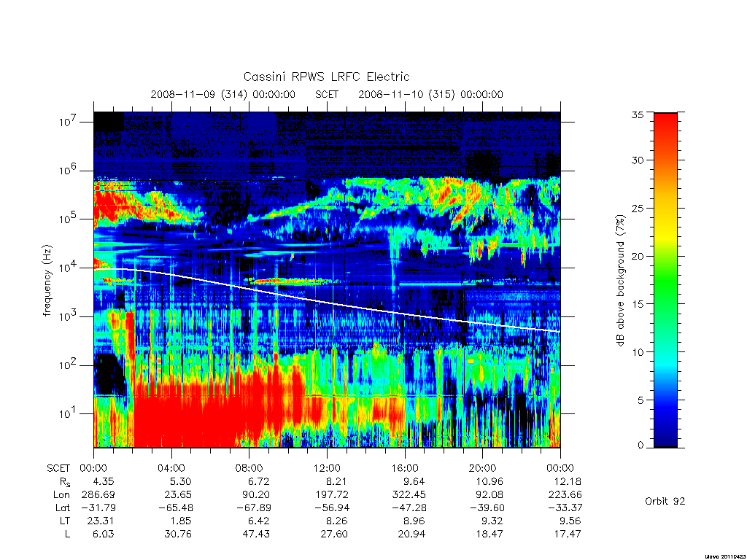Click the Lat value -67.89

254,508
